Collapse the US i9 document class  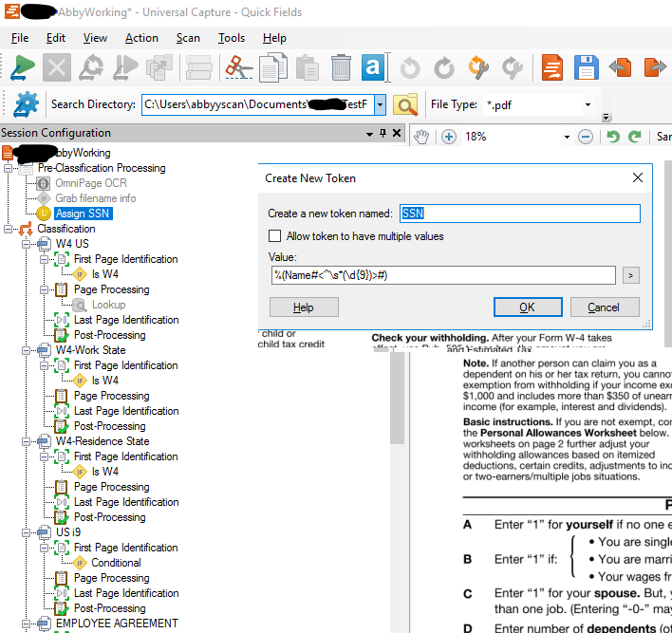[27, 532]
